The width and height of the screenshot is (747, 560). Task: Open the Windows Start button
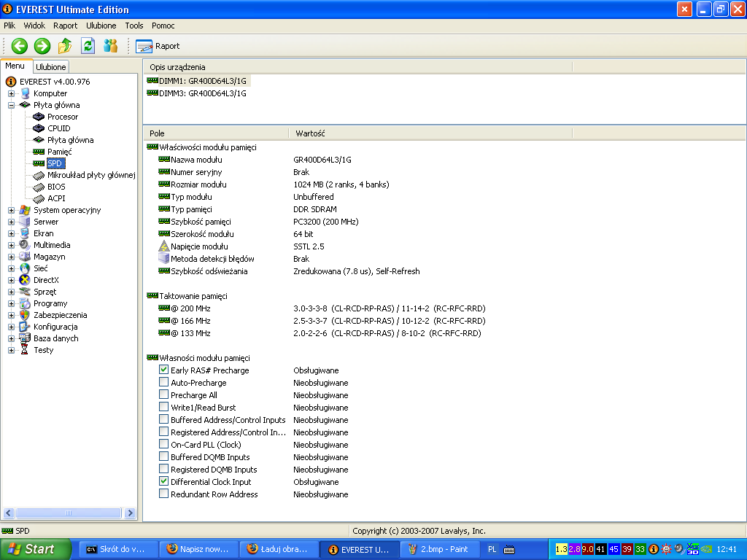pos(35,549)
